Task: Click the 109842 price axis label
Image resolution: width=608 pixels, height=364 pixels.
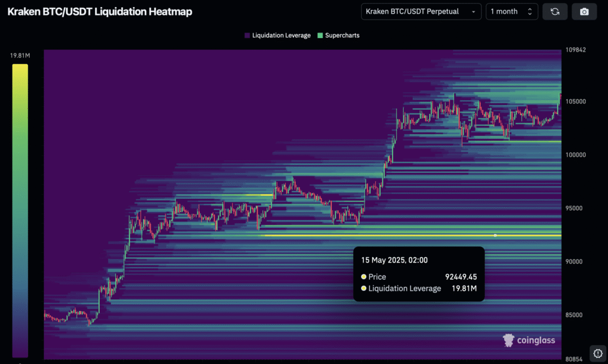Action: click(575, 50)
